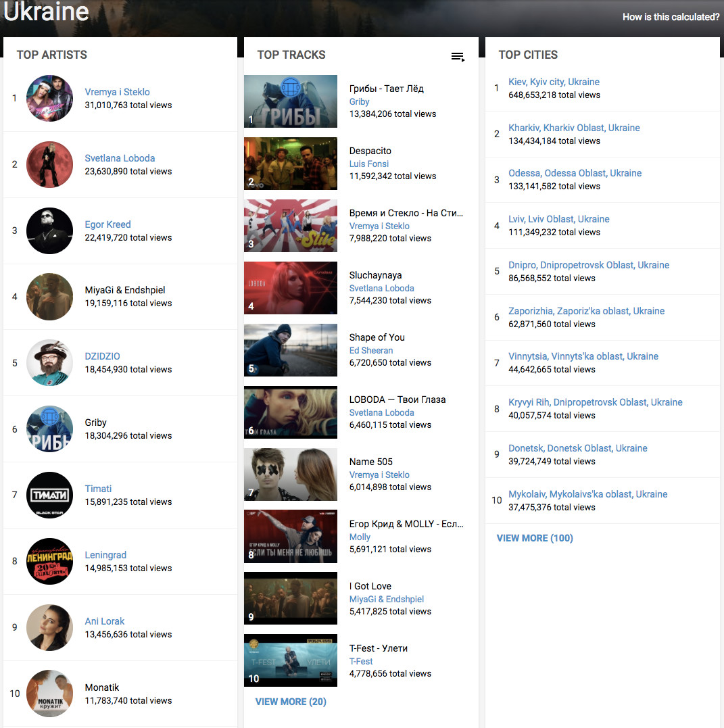
Task: Open Vinnytsia city link
Action: pyautogui.click(x=583, y=357)
